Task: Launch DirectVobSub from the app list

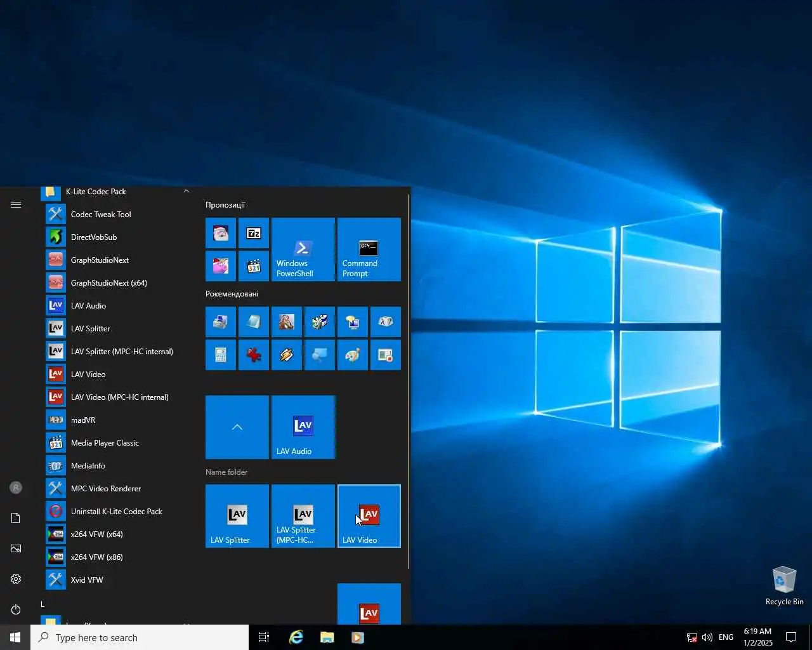Action: coord(115,237)
